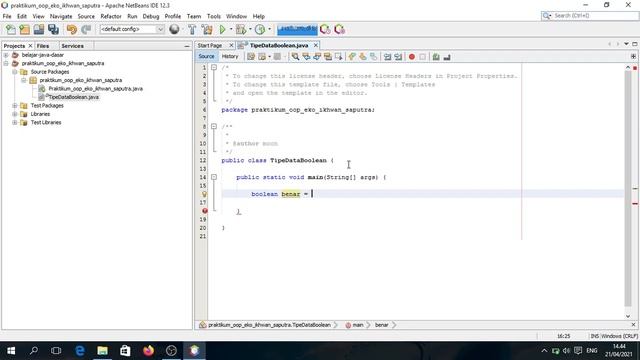
Task: Toggle Highlight Search in editor toolbar
Action: pyautogui.click(x=328, y=57)
